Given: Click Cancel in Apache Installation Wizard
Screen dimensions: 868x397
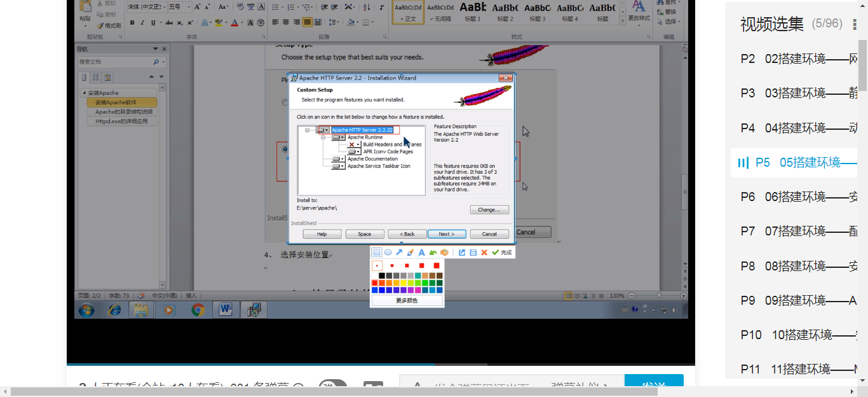Looking at the screenshot, I should click(x=489, y=234).
